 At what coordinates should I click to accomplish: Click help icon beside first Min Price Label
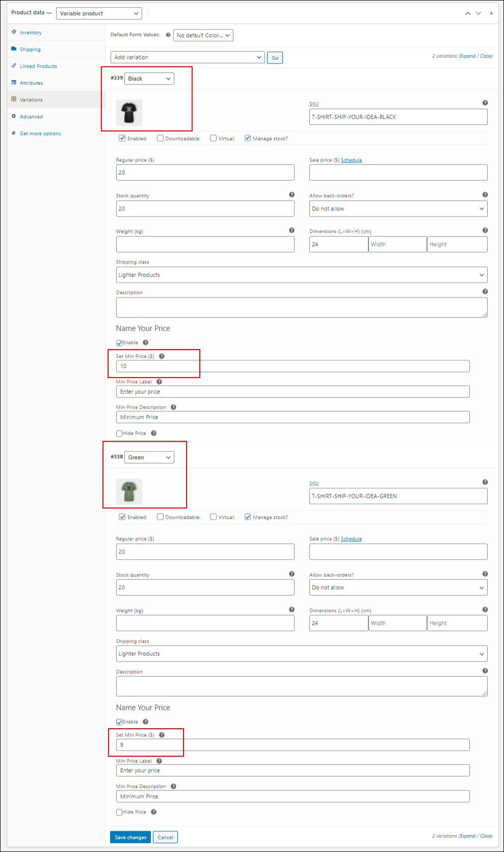[159, 382]
